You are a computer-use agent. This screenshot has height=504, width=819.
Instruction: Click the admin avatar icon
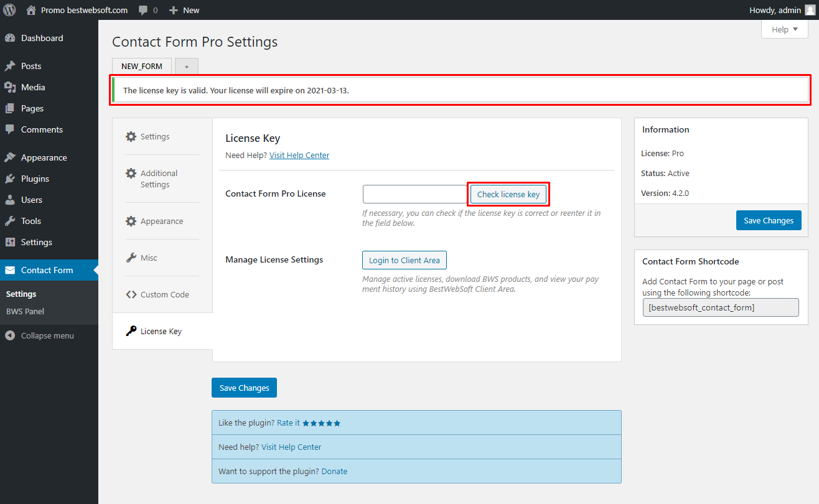click(809, 10)
